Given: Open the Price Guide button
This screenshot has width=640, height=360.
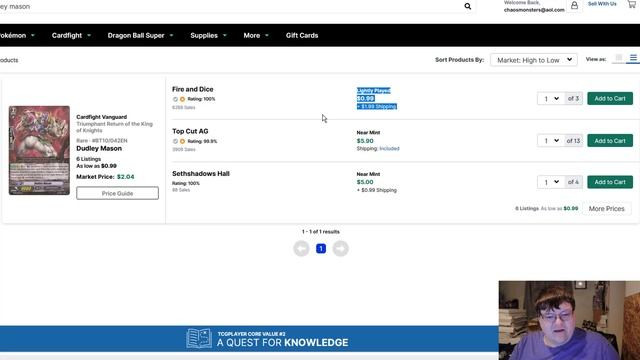Looking at the screenshot, I should click(x=118, y=193).
